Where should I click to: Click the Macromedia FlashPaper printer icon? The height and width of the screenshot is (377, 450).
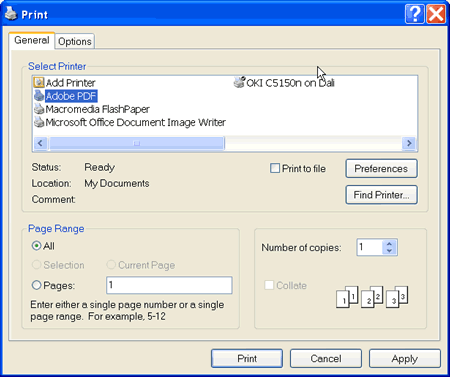click(x=39, y=109)
